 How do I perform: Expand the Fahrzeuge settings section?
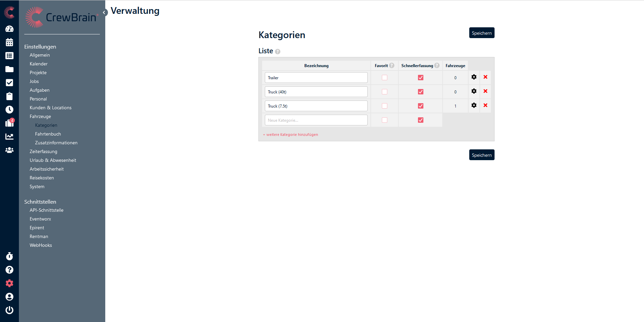[x=40, y=116]
